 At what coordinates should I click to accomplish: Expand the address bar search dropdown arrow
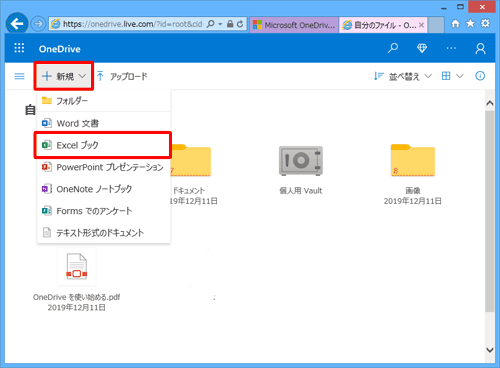(x=220, y=24)
